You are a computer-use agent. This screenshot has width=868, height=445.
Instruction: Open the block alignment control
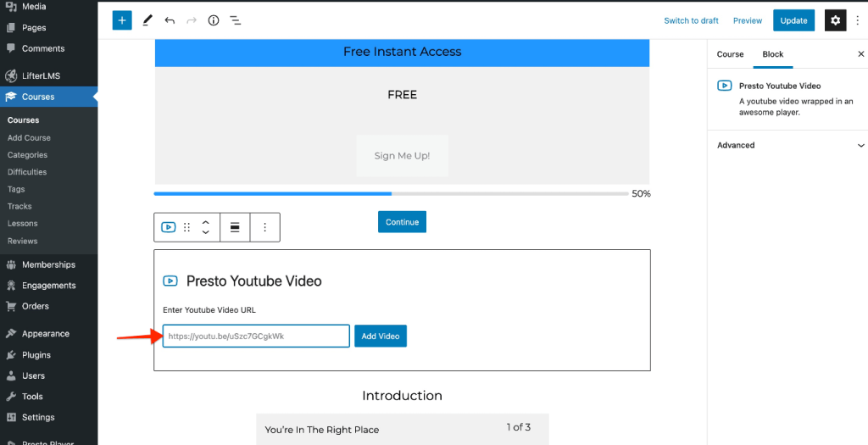(x=235, y=227)
